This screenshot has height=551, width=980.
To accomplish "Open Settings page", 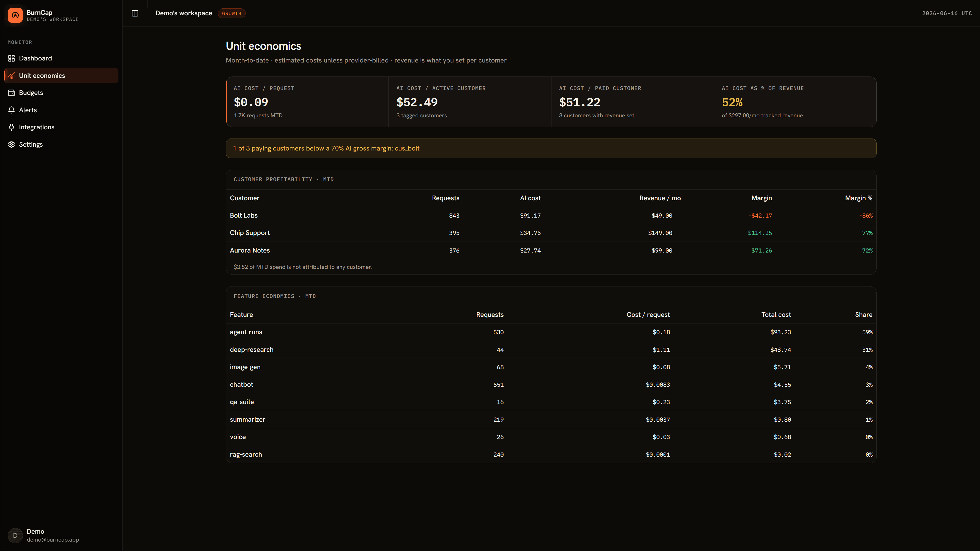I will (61, 144).
